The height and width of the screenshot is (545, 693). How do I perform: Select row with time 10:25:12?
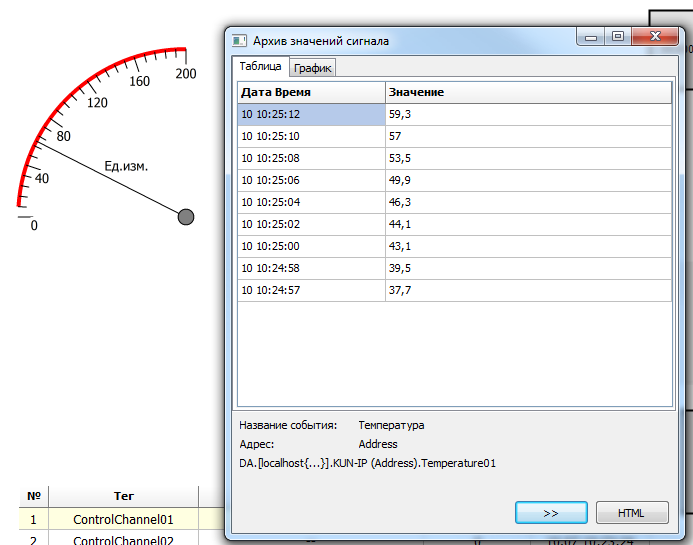tap(311, 115)
